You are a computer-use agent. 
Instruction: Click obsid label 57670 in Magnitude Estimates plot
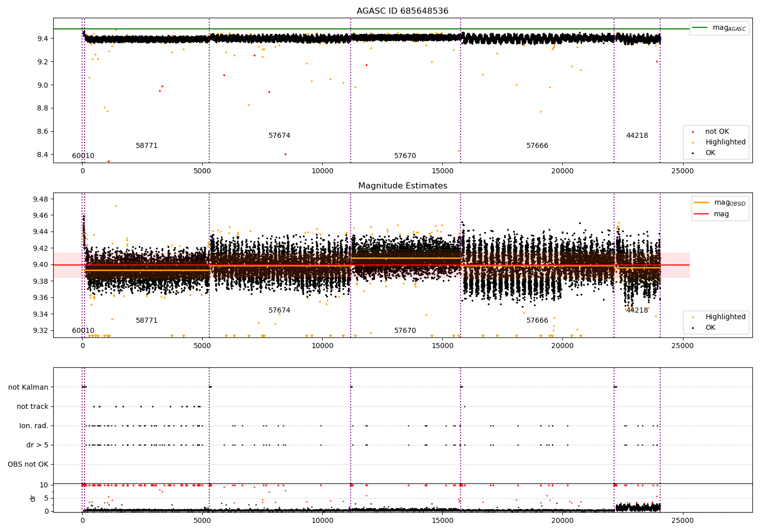(405, 331)
